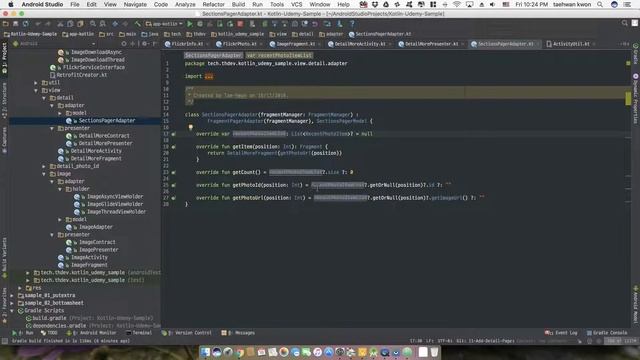This screenshot has height=360, width=640.
Task: Expand the folded import statement
Action: (x=209, y=76)
